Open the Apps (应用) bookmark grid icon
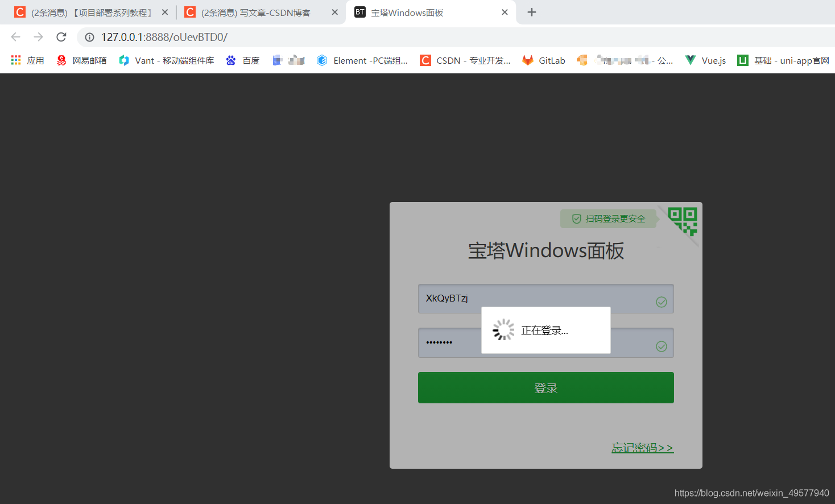This screenshot has width=835, height=504. click(16, 60)
